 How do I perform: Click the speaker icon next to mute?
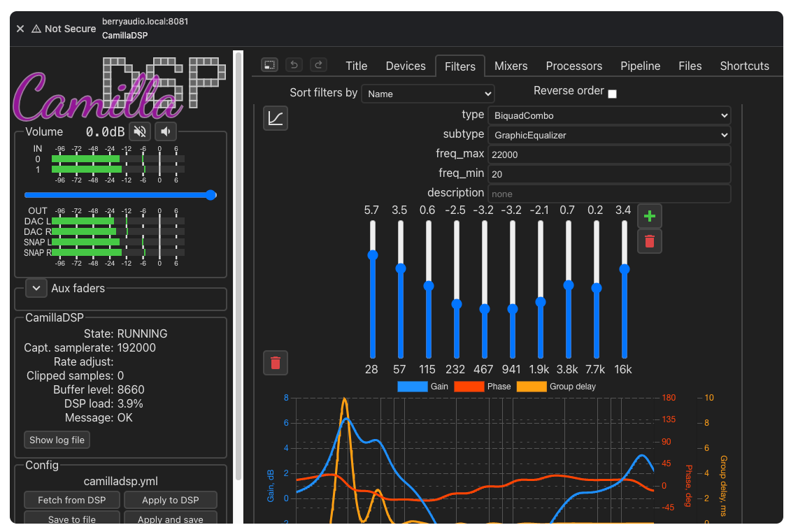coord(166,131)
